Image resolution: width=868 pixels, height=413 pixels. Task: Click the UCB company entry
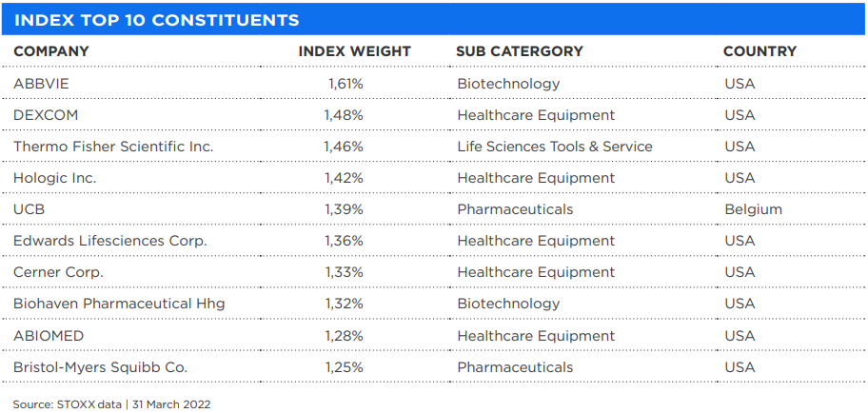tap(30, 209)
